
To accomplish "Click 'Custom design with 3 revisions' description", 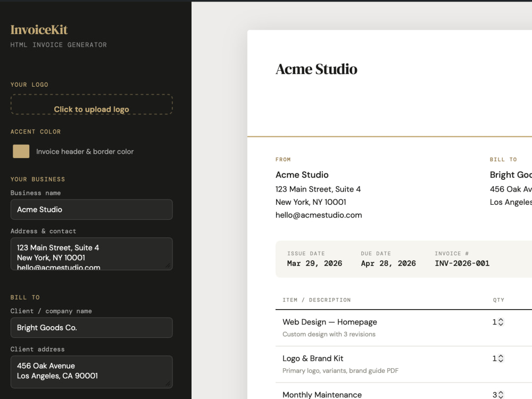I will [329, 334].
